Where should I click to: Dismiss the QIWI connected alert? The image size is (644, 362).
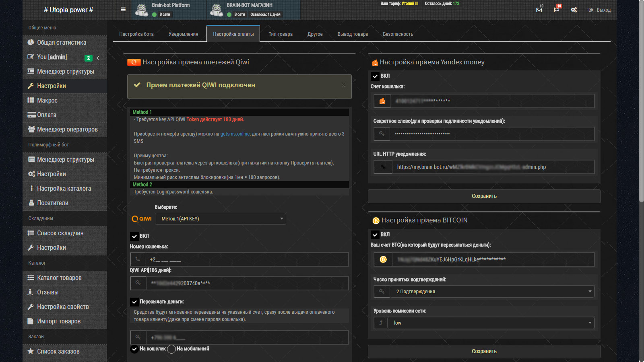coord(344,85)
